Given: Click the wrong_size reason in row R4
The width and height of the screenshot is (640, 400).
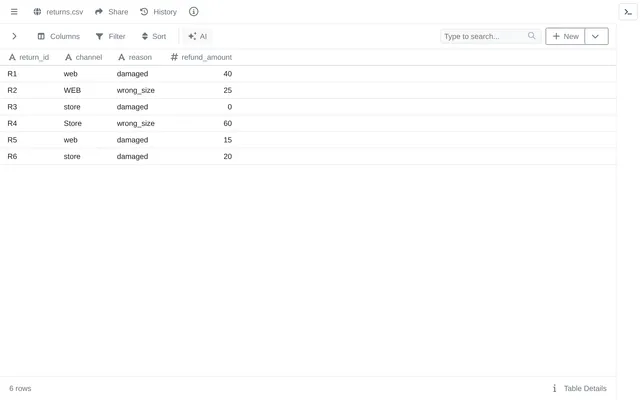Looking at the screenshot, I should 136,123.
